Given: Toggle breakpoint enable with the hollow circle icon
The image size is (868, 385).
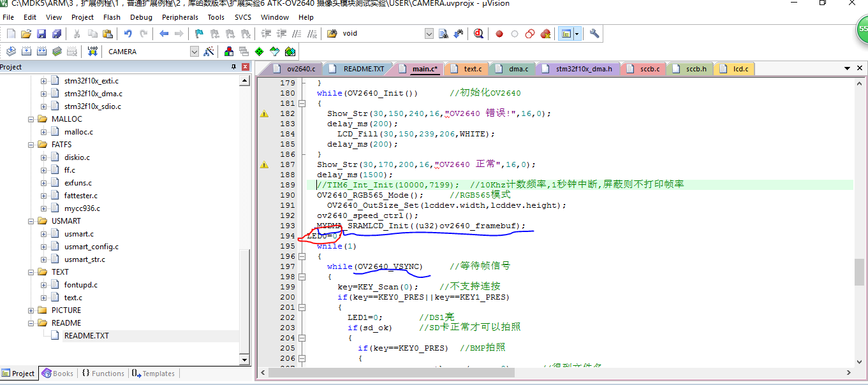Looking at the screenshot, I should pyautogui.click(x=515, y=34).
